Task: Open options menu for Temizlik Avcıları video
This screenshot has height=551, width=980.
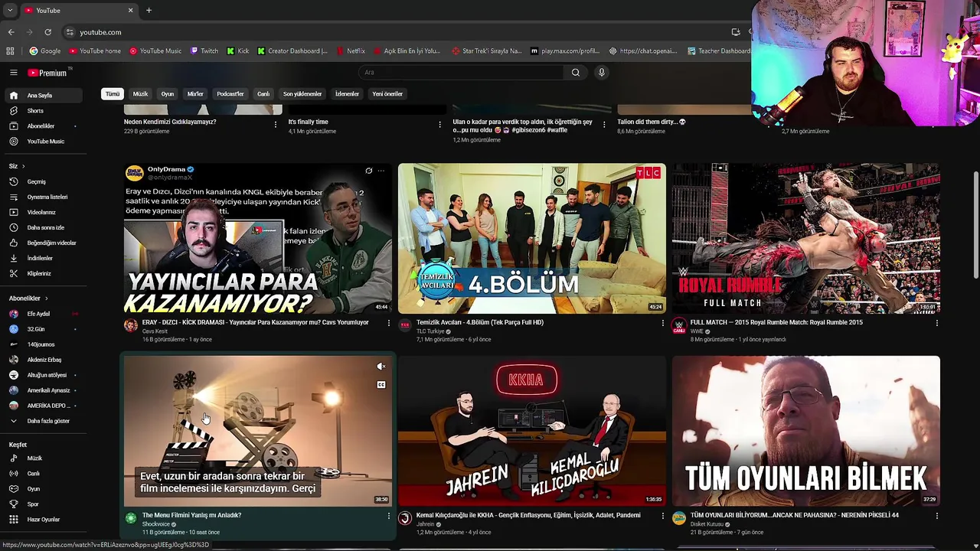Action: pos(662,323)
